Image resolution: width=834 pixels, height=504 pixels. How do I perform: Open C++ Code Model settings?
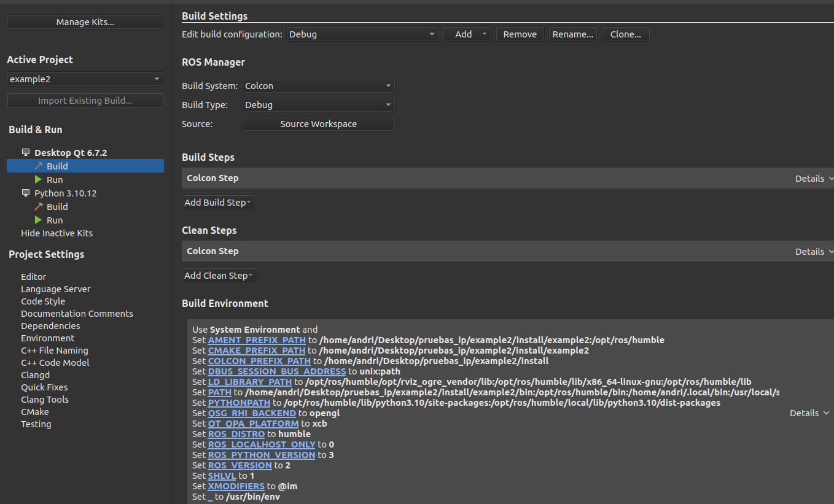point(55,363)
